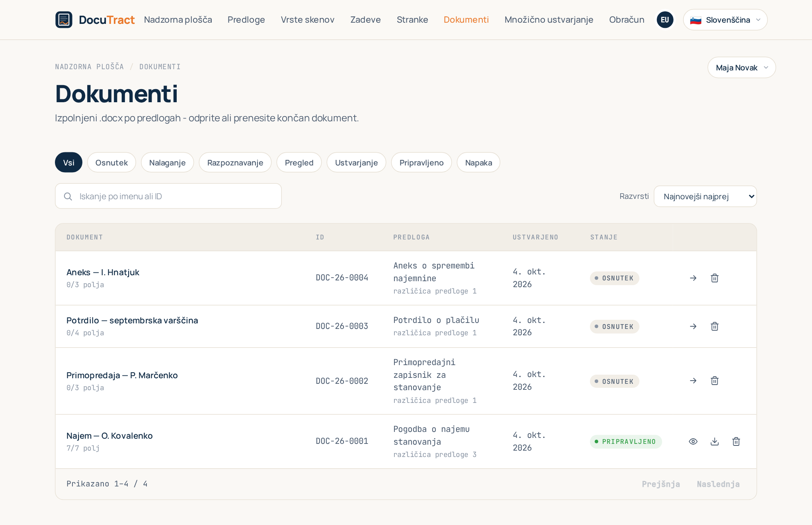
Task: Delete Primopredaja – P. Marčenko document
Action: pyautogui.click(x=714, y=381)
